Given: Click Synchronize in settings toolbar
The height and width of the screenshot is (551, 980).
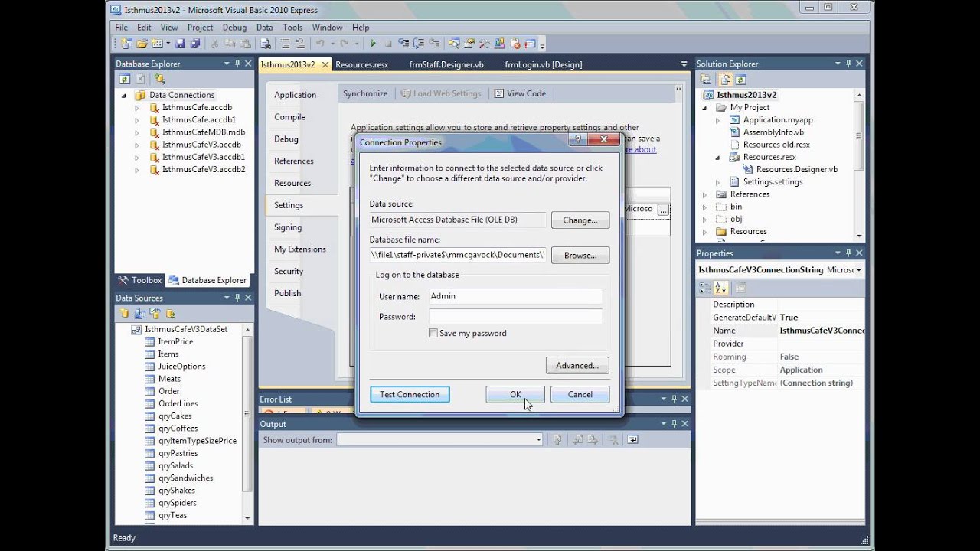Looking at the screenshot, I should tap(365, 93).
